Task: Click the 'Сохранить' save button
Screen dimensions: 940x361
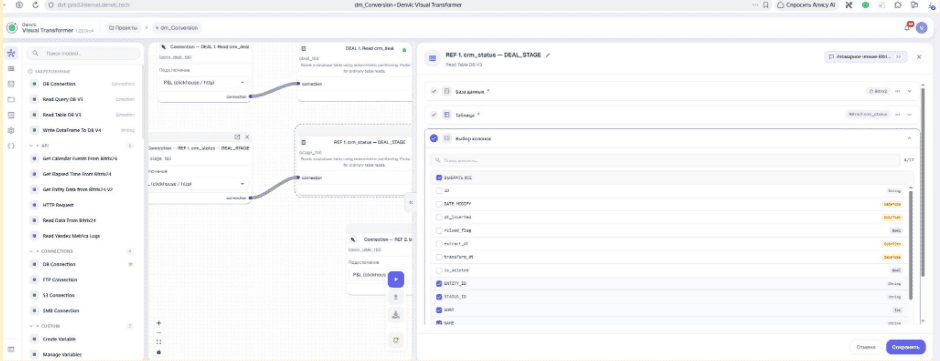Action: point(906,347)
